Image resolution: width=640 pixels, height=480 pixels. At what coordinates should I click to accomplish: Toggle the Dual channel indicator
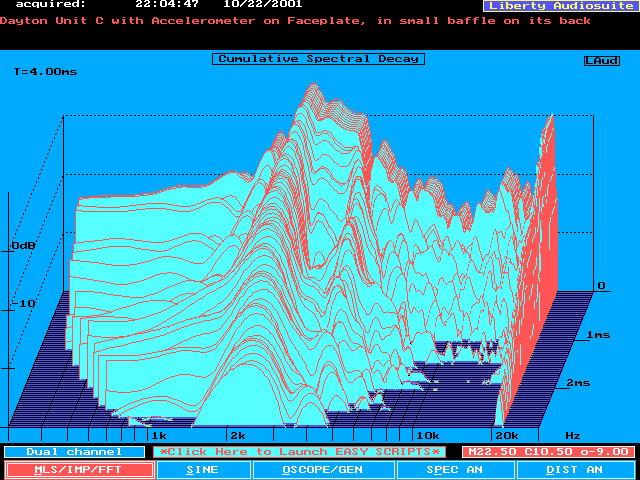[73, 452]
